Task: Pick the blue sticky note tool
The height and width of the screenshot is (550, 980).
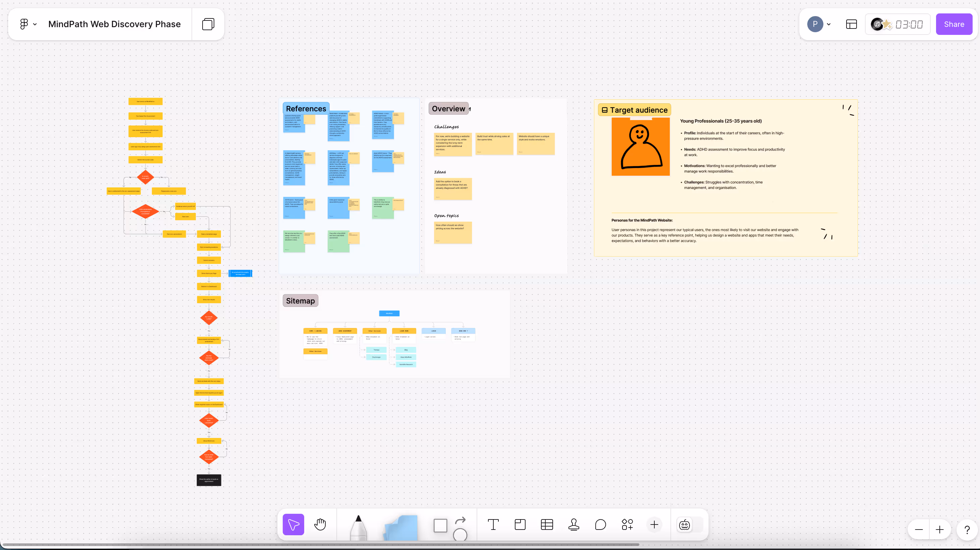Action: point(400,528)
